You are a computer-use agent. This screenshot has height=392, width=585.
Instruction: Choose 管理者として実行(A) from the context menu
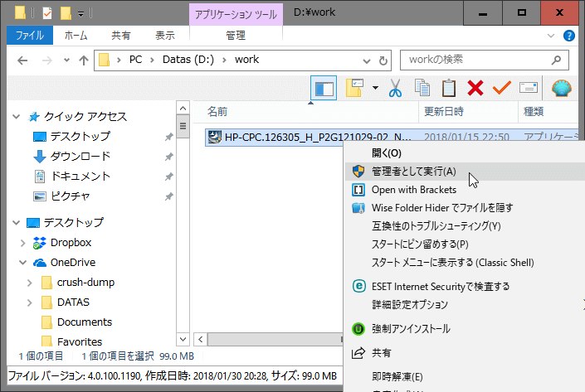[413, 172]
